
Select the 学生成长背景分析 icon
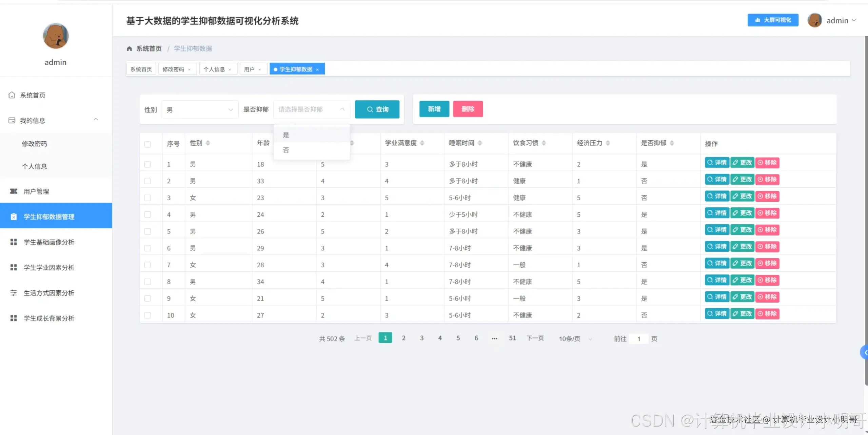(14, 318)
